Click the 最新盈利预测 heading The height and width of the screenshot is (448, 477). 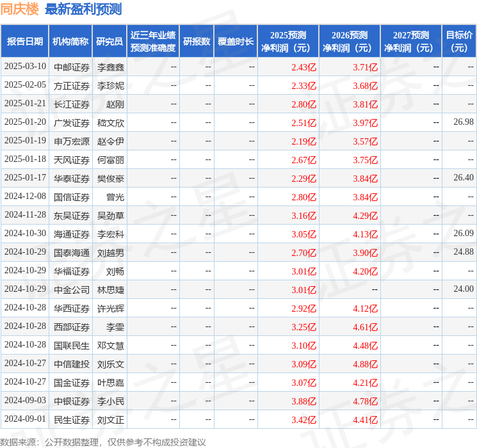(83, 9)
